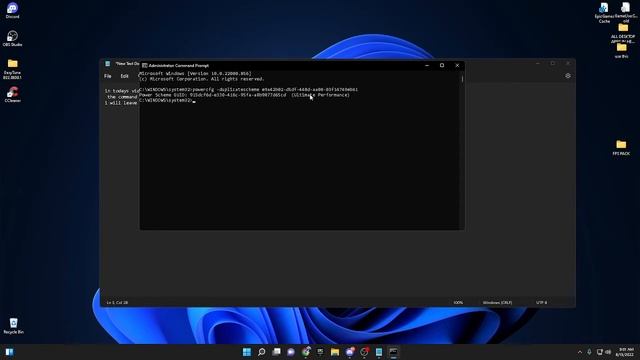Open Task View on the taskbar
Screen dimensions: 640x360
tap(276, 352)
